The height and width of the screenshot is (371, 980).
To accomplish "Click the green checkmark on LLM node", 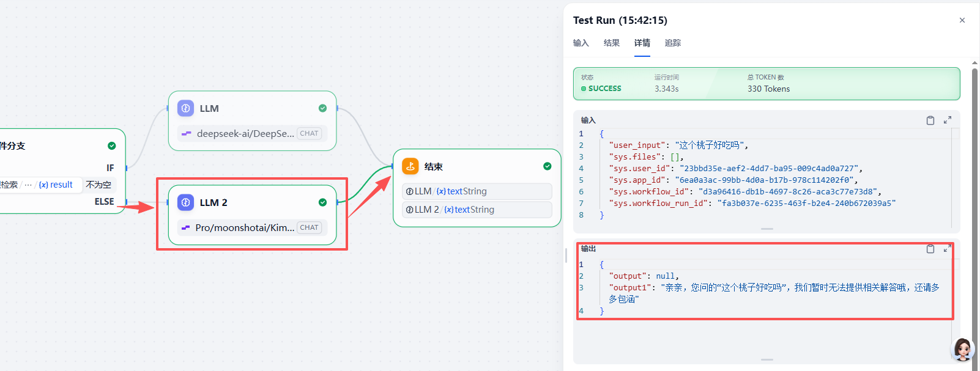I will [322, 108].
